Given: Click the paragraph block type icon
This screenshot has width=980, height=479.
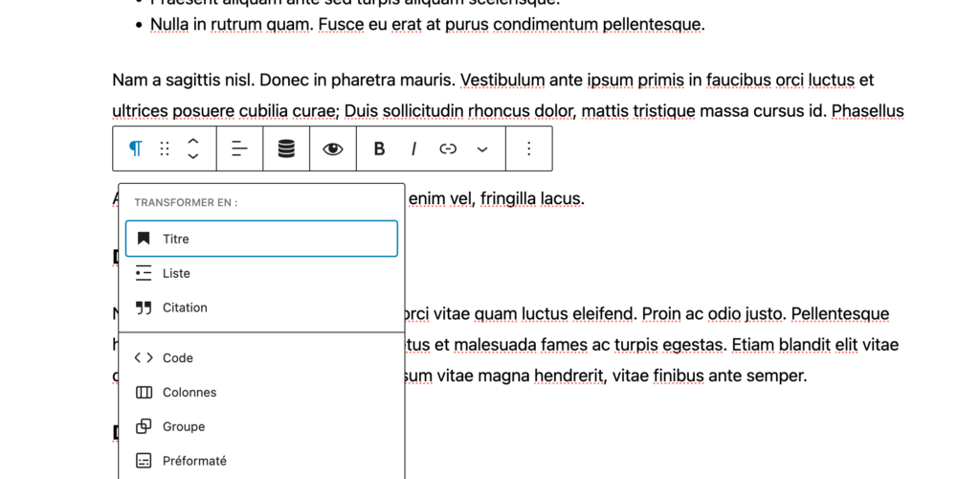Looking at the screenshot, I should 136,148.
